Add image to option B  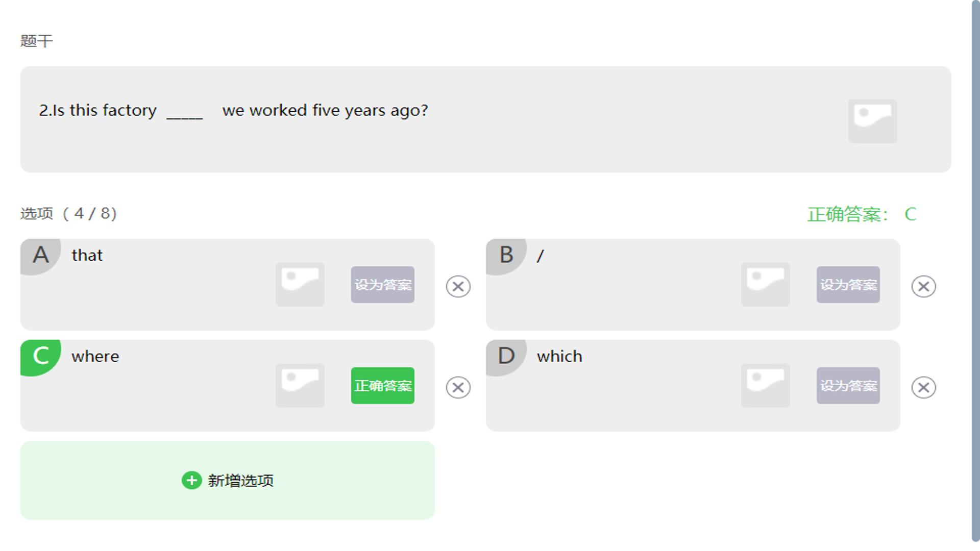pyautogui.click(x=766, y=285)
